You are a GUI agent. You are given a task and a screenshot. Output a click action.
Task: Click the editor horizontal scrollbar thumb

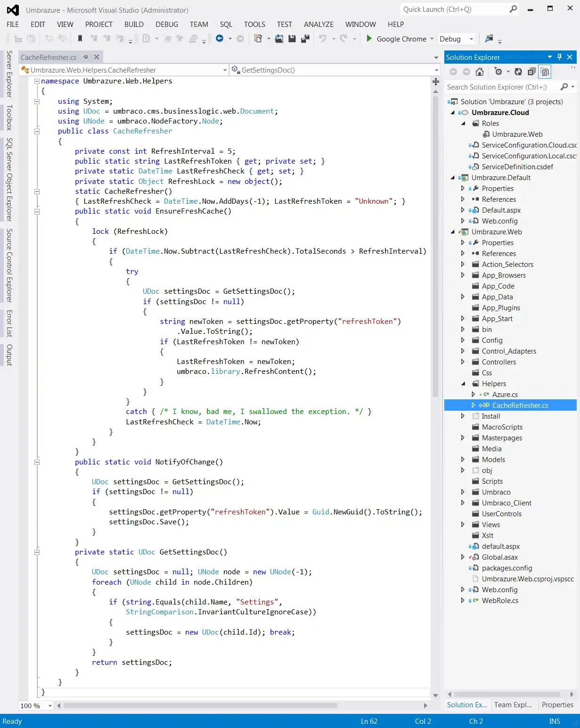pyautogui.click(x=201, y=706)
